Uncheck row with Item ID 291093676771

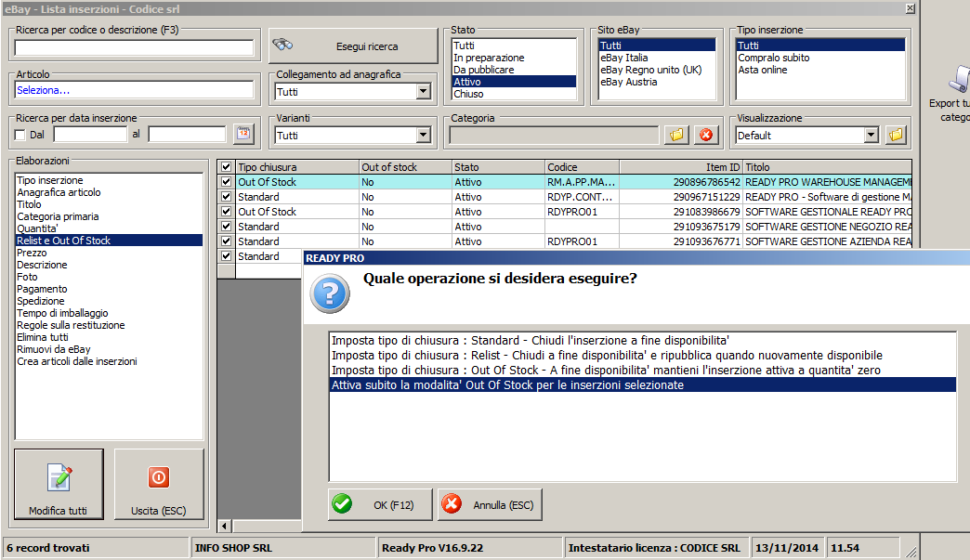(x=227, y=241)
